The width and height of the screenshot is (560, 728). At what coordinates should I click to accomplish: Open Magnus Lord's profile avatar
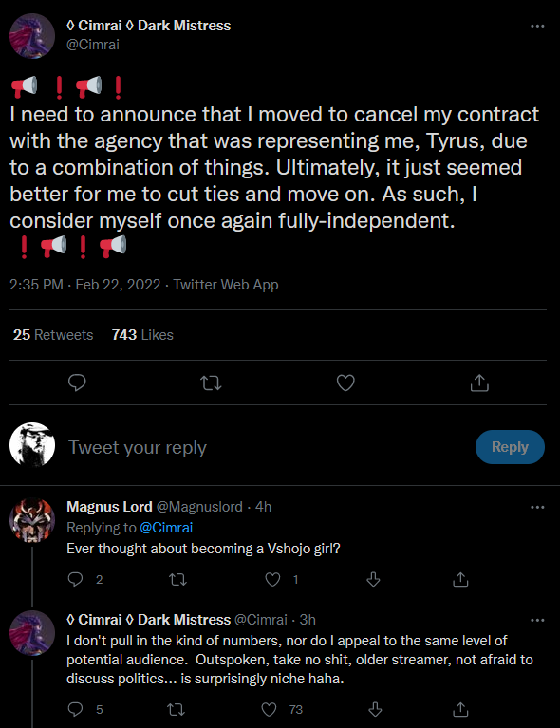[x=32, y=520]
